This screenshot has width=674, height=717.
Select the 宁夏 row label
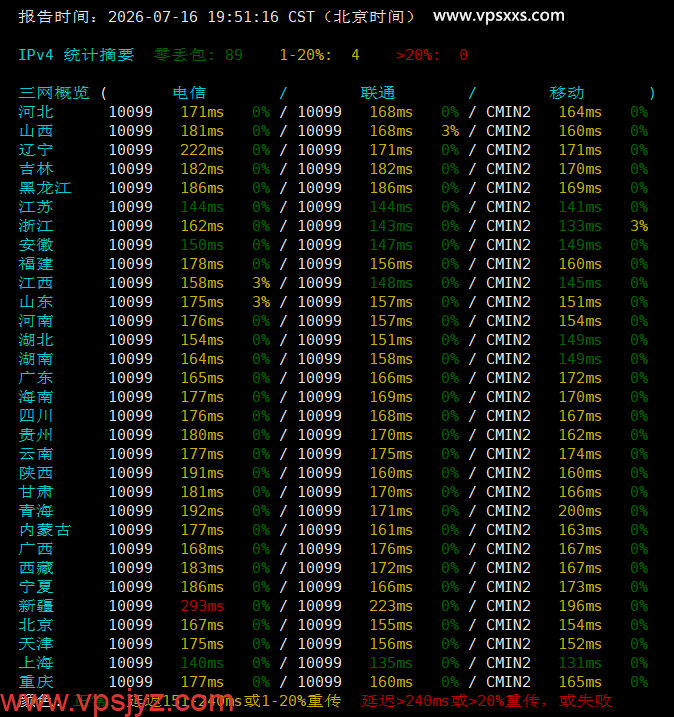36,587
